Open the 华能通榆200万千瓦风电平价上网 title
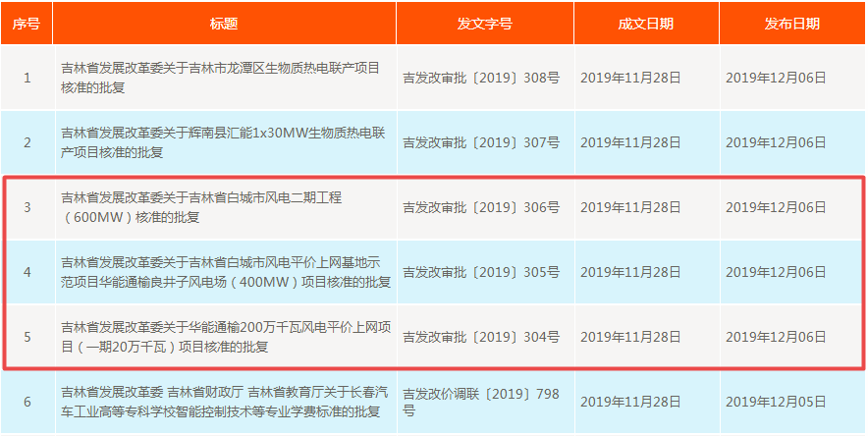 pyautogui.click(x=226, y=337)
